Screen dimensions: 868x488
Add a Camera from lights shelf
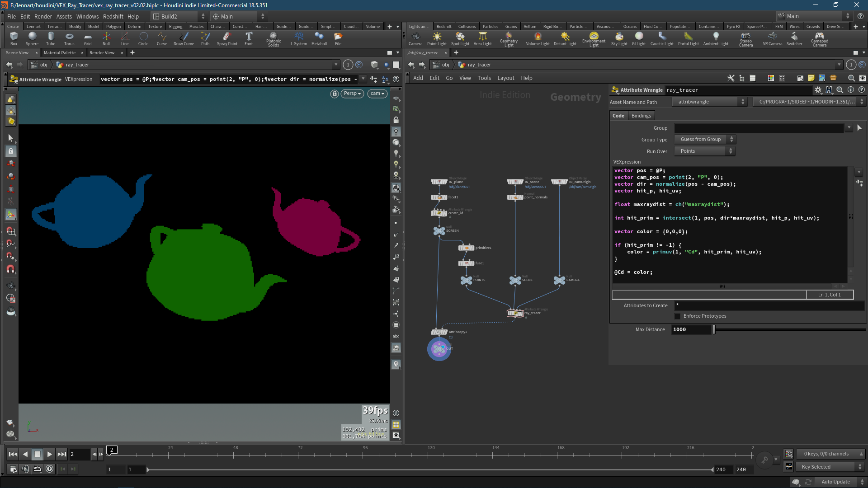[415, 39]
